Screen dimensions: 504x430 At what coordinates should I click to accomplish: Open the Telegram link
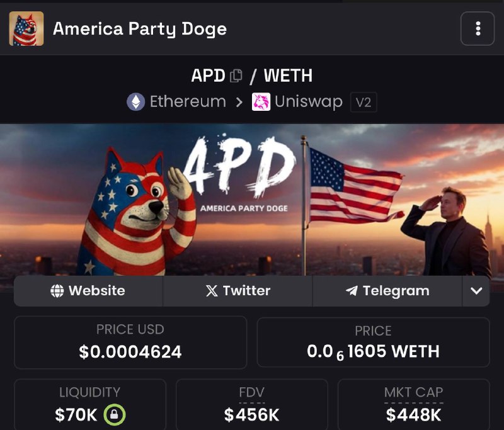tap(387, 291)
